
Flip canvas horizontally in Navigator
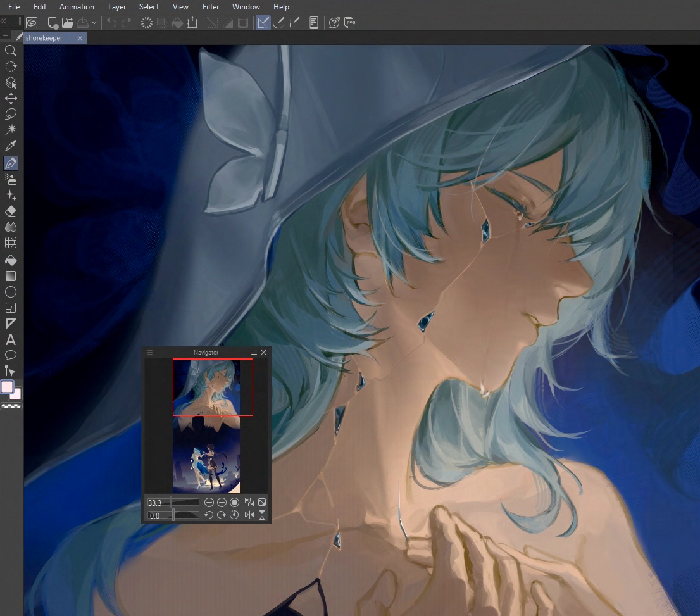249,515
